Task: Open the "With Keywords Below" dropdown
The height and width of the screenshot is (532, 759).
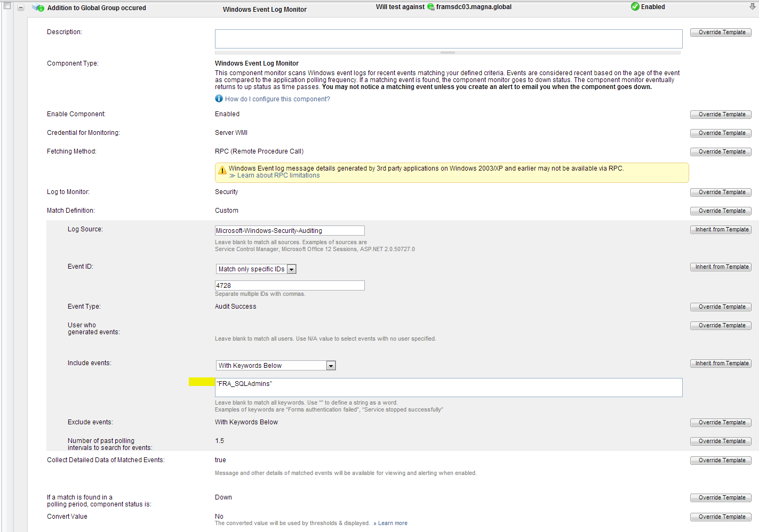Action: (x=331, y=365)
